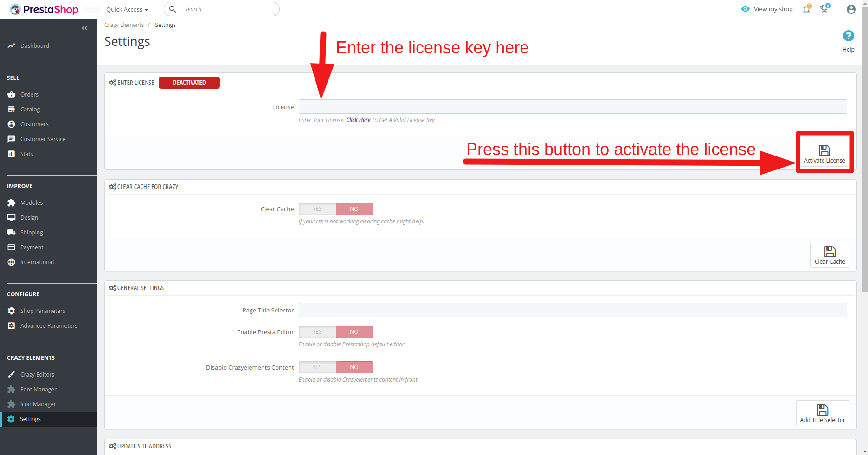The height and width of the screenshot is (455, 868).
Task: Click the Add Title Selector button
Action: (823, 413)
